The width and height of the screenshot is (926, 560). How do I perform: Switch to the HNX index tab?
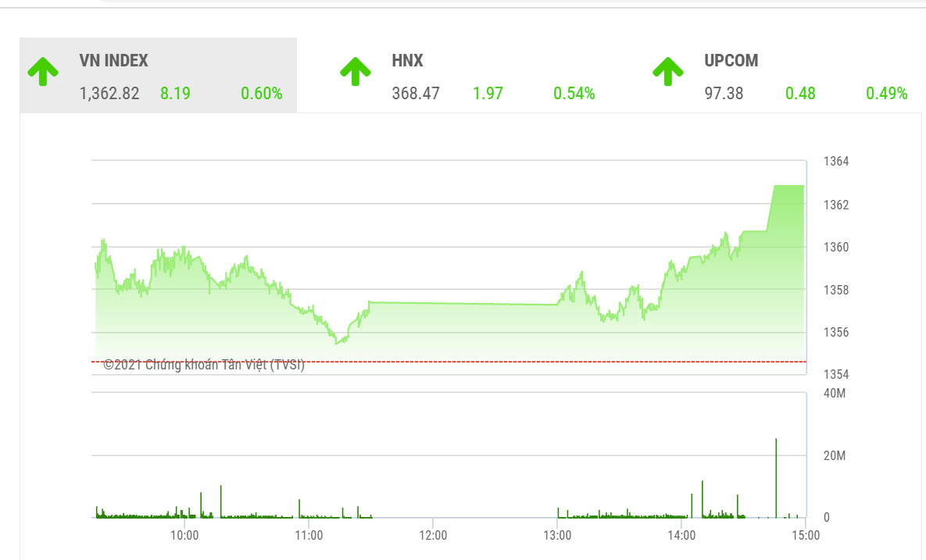pyautogui.click(x=407, y=61)
